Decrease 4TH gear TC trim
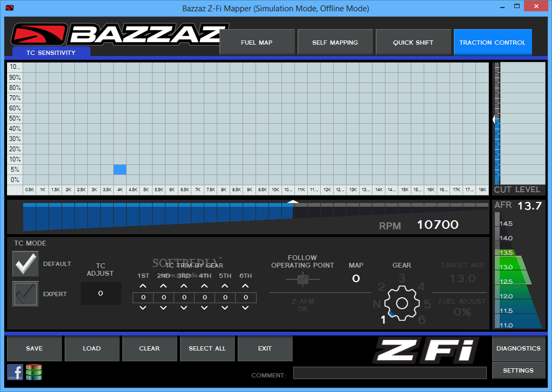Viewport: 552px width, 392px height. pyautogui.click(x=204, y=308)
